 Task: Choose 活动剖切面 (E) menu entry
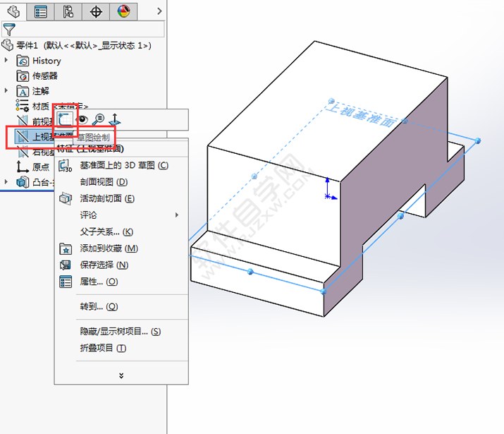click(x=107, y=198)
